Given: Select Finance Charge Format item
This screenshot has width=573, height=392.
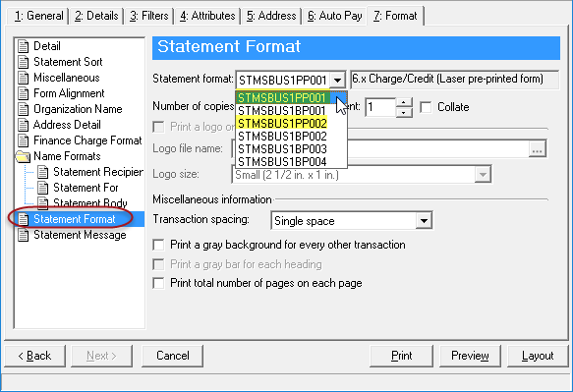Looking at the screenshot, I should [87, 140].
